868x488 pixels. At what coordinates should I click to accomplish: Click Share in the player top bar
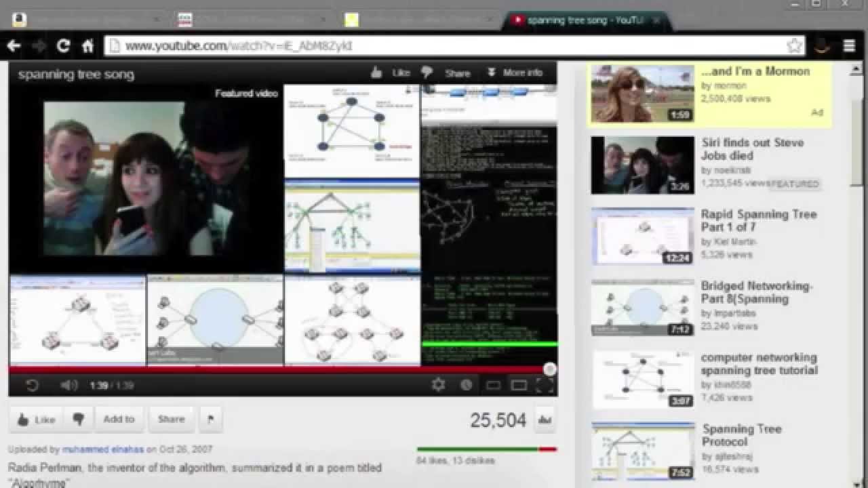click(458, 73)
